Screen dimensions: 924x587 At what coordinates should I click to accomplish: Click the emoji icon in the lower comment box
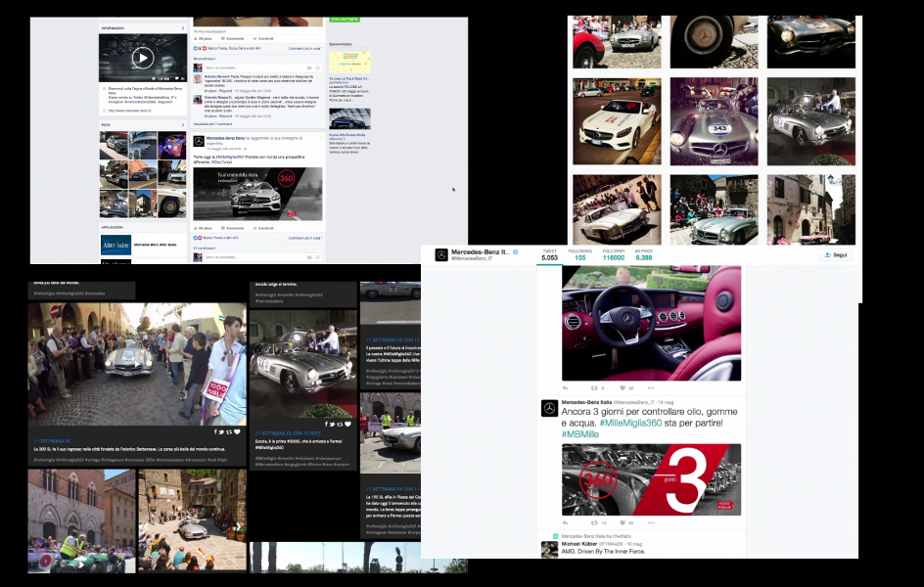[x=317, y=257]
